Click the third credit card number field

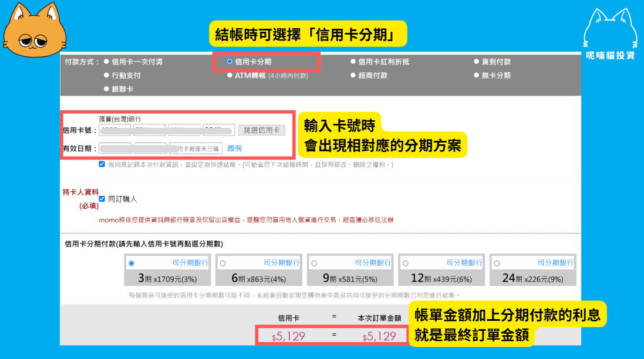click(x=184, y=130)
